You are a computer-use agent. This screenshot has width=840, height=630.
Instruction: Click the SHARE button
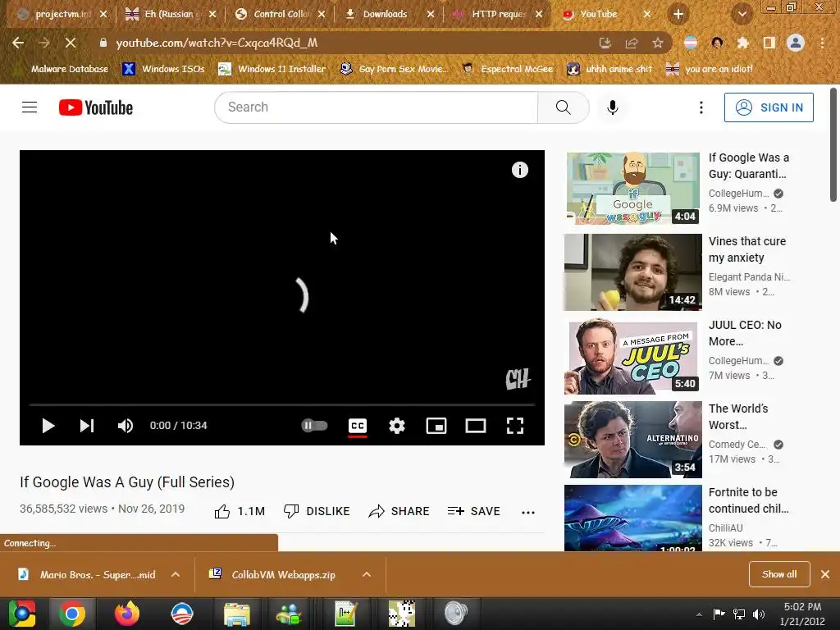pyautogui.click(x=399, y=511)
